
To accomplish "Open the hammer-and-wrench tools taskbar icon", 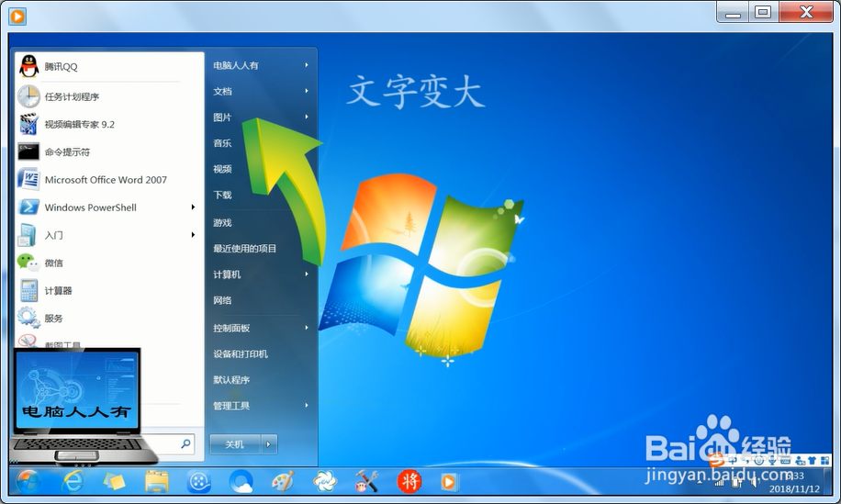I will pos(367,481).
